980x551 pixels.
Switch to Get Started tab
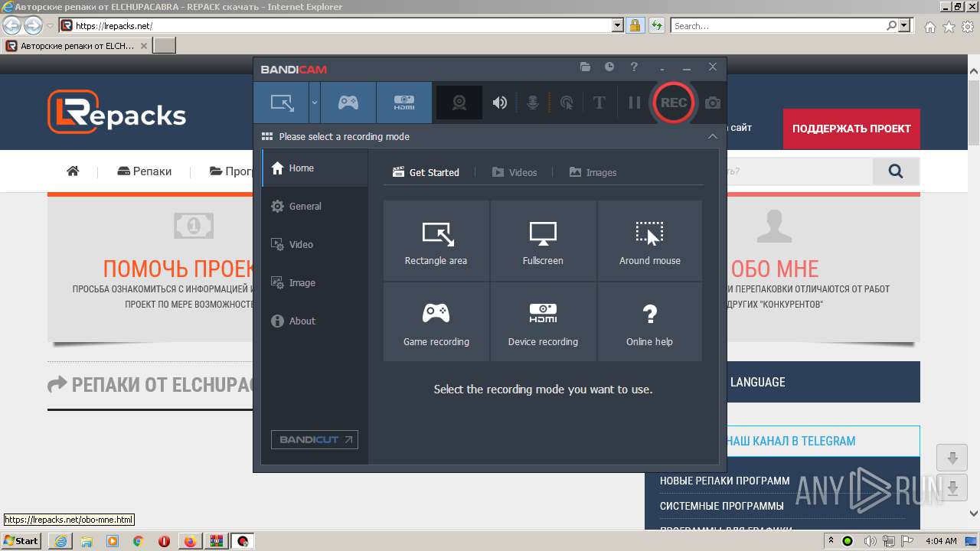426,172
